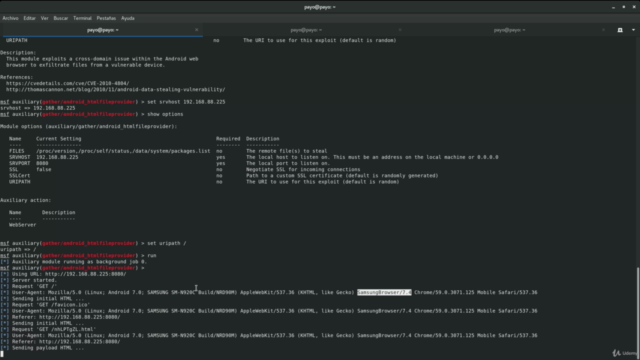Click the terminal cursor on the last line
The image size is (640, 360).
(2, 354)
